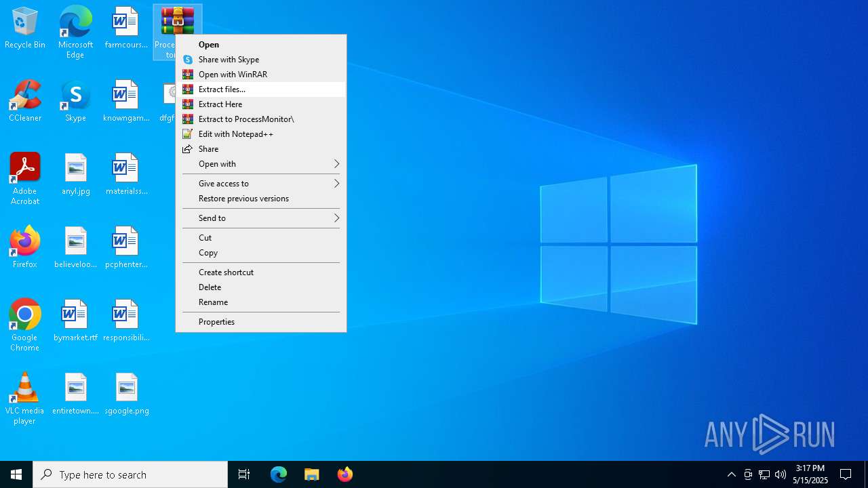Choose Extract to ProcessMonitor\ option
868x488 pixels.
261,119
